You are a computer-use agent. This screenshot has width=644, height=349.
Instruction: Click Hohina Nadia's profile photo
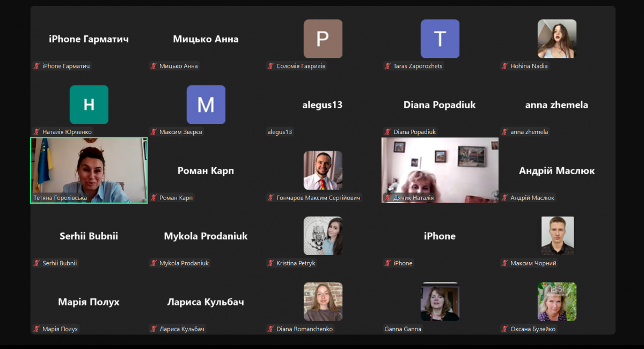pos(557,39)
